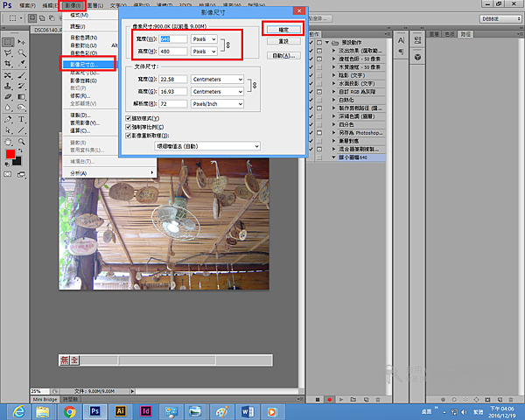Viewport: 525px width, 420px height.
Task: Select the Brush tool
Action: (x=21, y=75)
